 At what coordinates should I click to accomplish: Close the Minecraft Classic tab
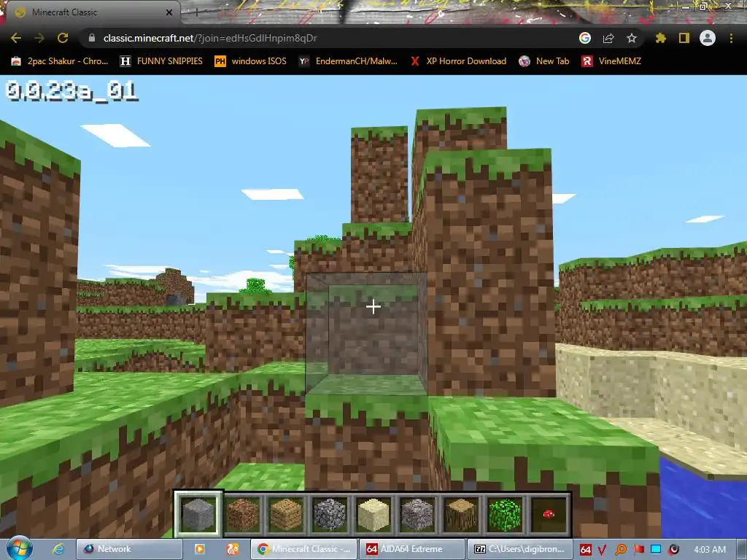169,12
